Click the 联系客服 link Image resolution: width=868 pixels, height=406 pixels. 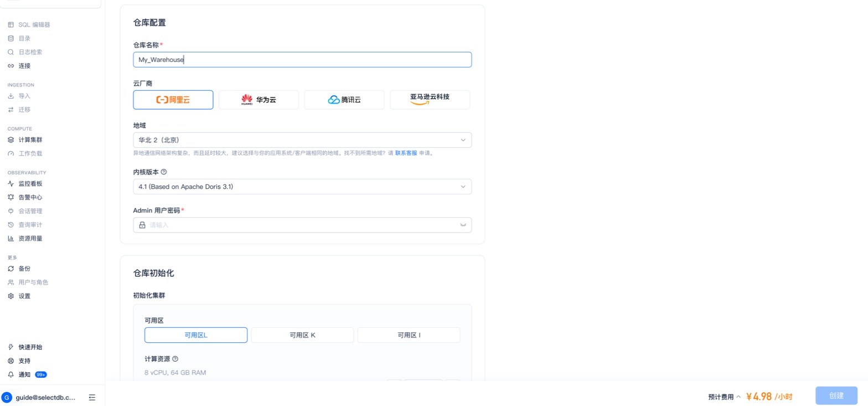point(406,153)
